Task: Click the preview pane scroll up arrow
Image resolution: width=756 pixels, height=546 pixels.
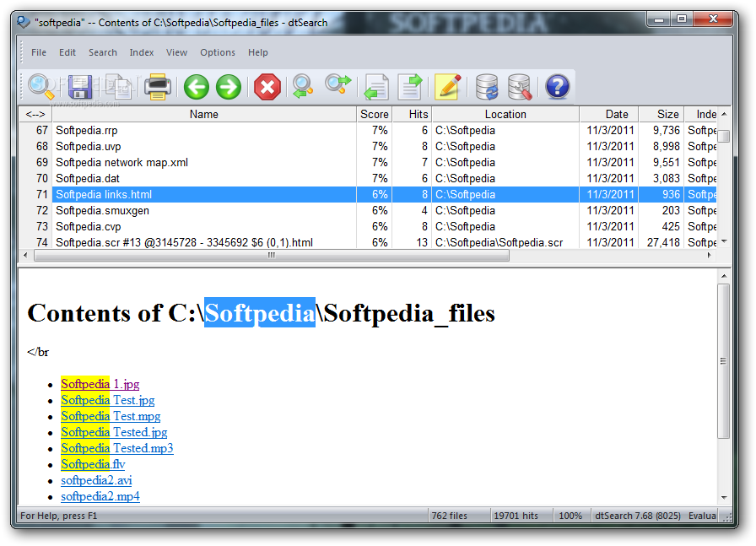Action: pyautogui.click(x=724, y=276)
